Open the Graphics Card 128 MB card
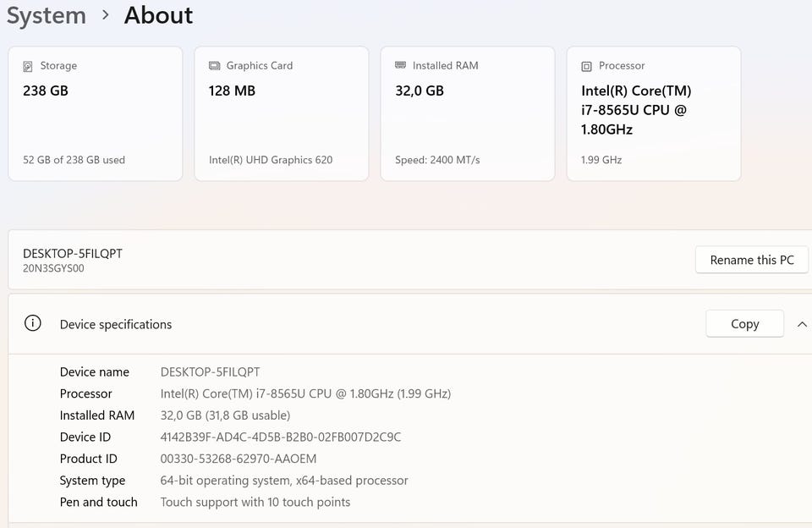812x528 pixels. pos(281,114)
